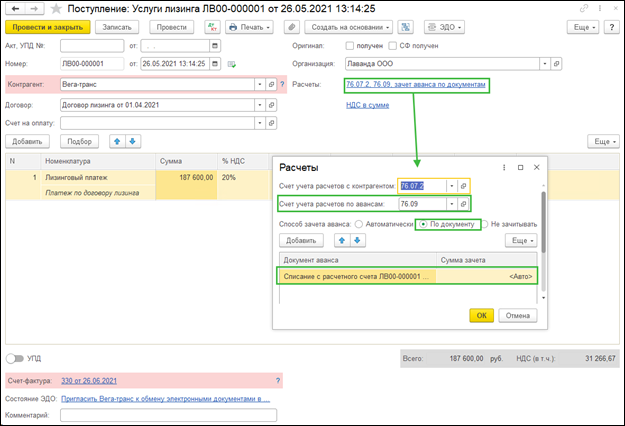Open account 76.09 card icon
The height and width of the screenshot is (426, 625).
pos(463,204)
